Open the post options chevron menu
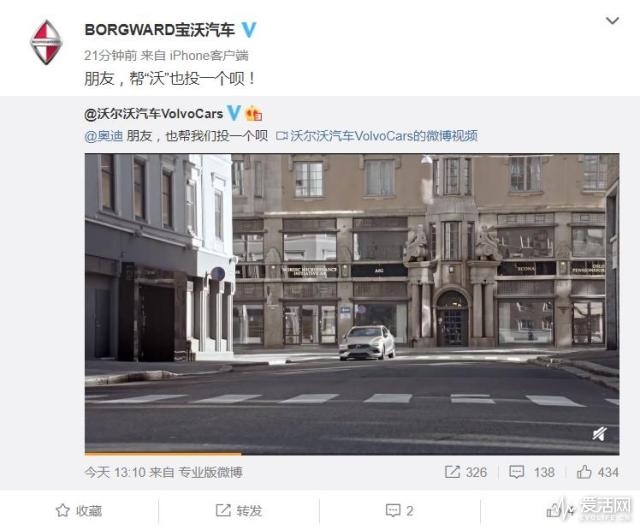The height and width of the screenshot is (530, 640). click(612, 21)
